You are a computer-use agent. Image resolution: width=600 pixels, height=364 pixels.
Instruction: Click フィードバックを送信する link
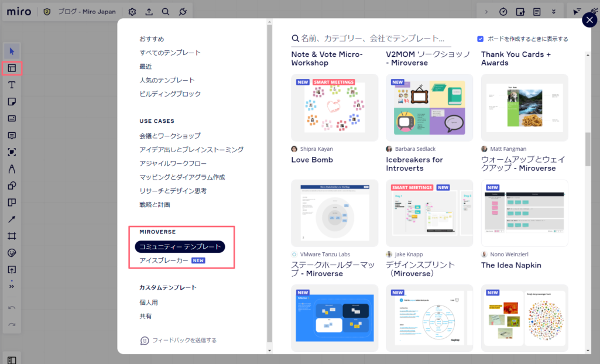179,340
